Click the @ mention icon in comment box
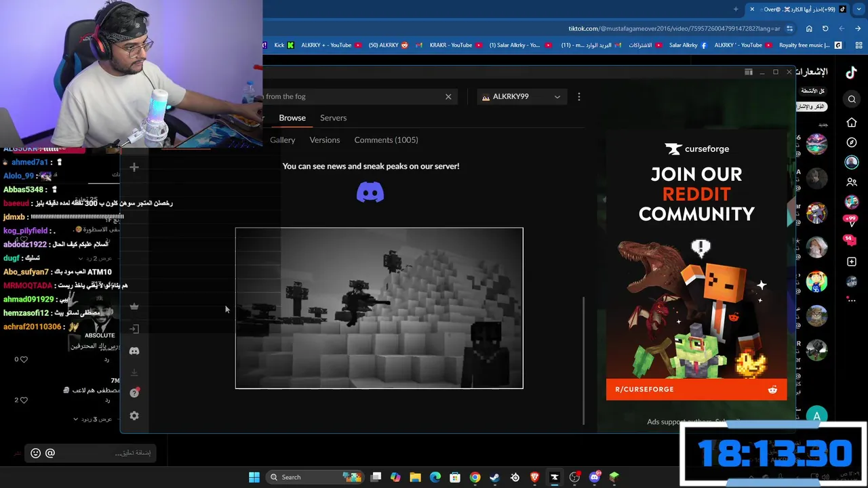 click(x=50, y=453)
